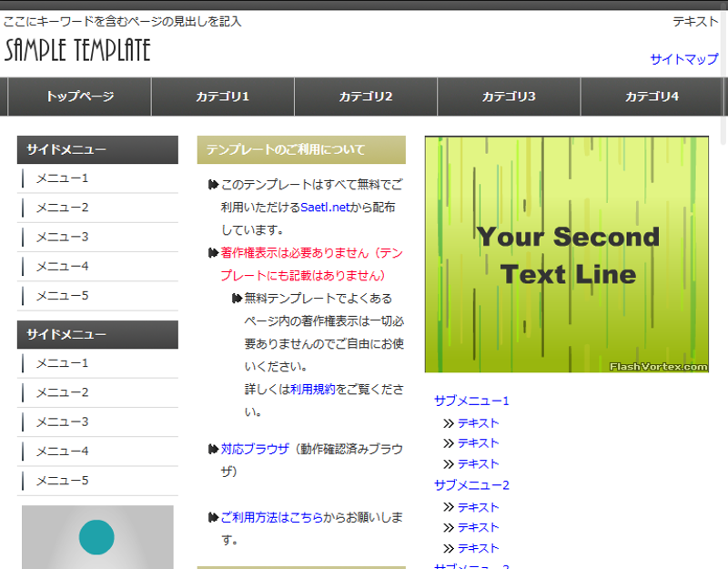The height and width of the screenshot is (569, 728).
Task: Open the カテゴリ4 menu item
Action: point(652,96)
